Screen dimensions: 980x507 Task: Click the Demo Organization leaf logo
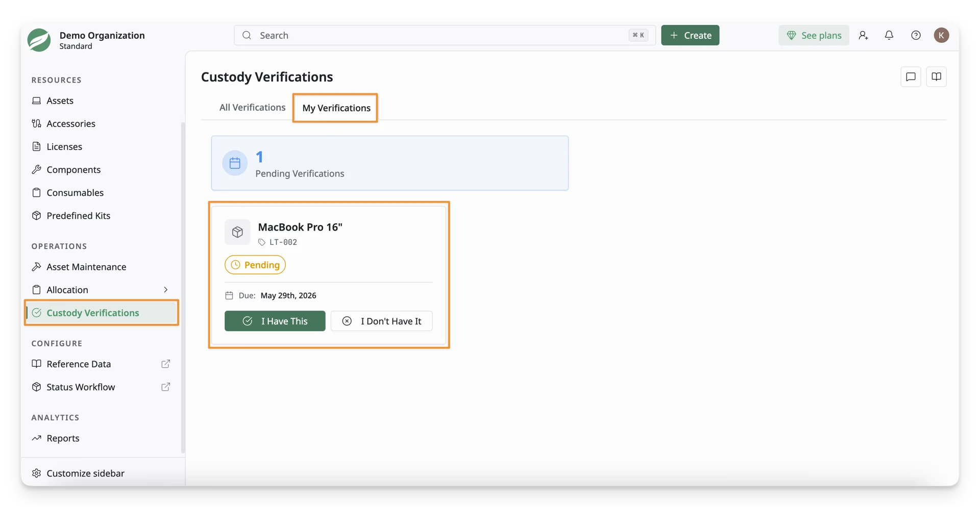coord(39,40)
